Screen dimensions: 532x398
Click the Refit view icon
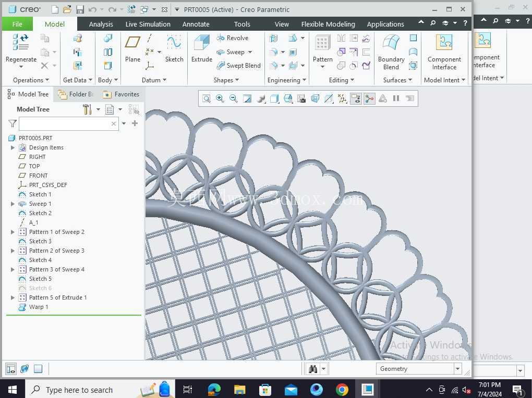click(207, 98)
